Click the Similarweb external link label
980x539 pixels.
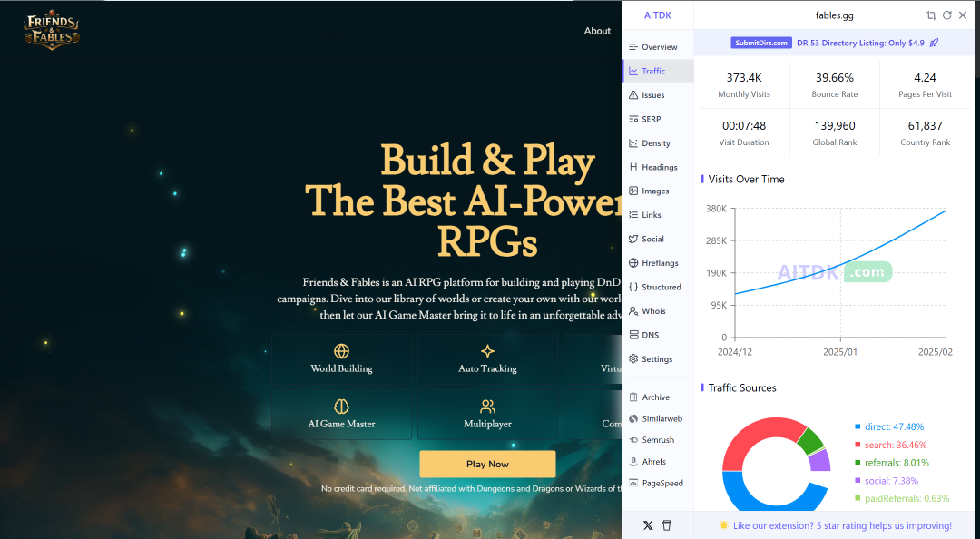[x=661, y=419]
